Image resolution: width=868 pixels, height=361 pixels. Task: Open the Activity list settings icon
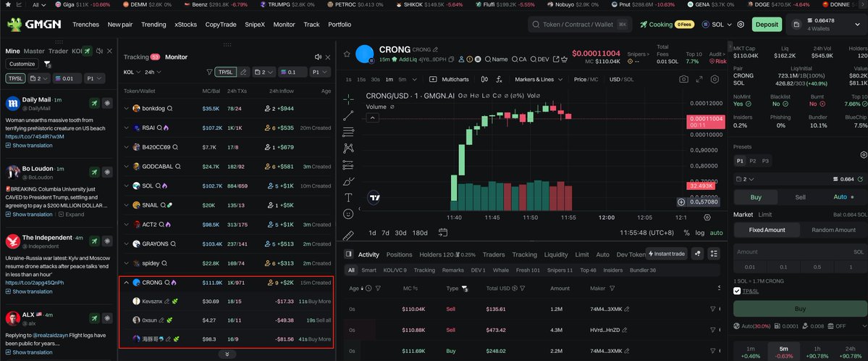[714, 254]
